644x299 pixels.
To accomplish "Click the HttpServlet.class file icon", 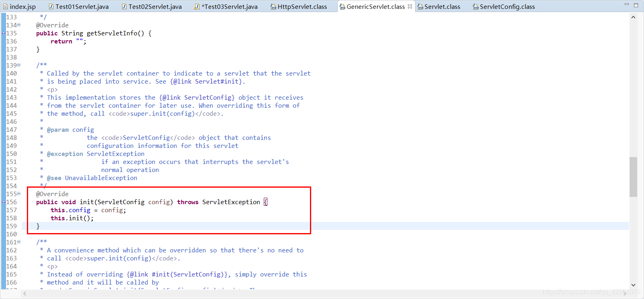I will click(273, 6).
